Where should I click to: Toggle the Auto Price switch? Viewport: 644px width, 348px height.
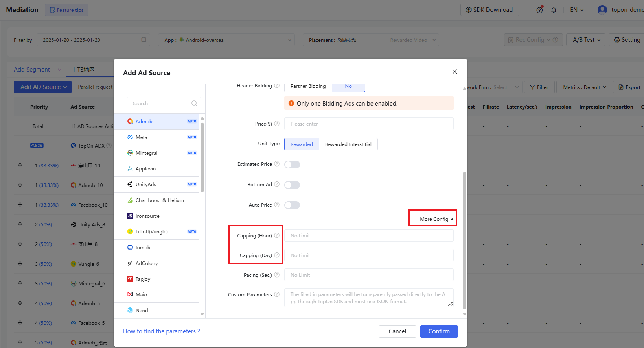coord(292,205)
